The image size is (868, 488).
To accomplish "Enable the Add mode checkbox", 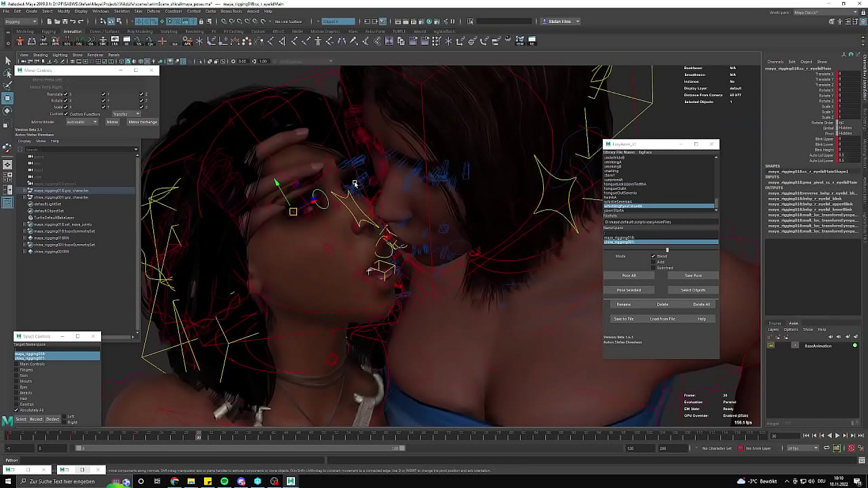I will click(653, 262).
